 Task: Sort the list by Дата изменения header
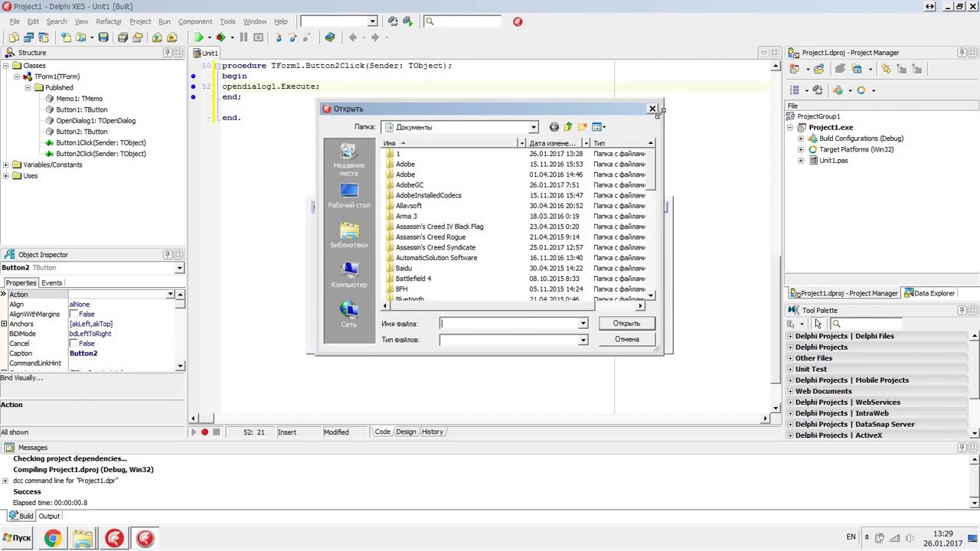point(553,143)
